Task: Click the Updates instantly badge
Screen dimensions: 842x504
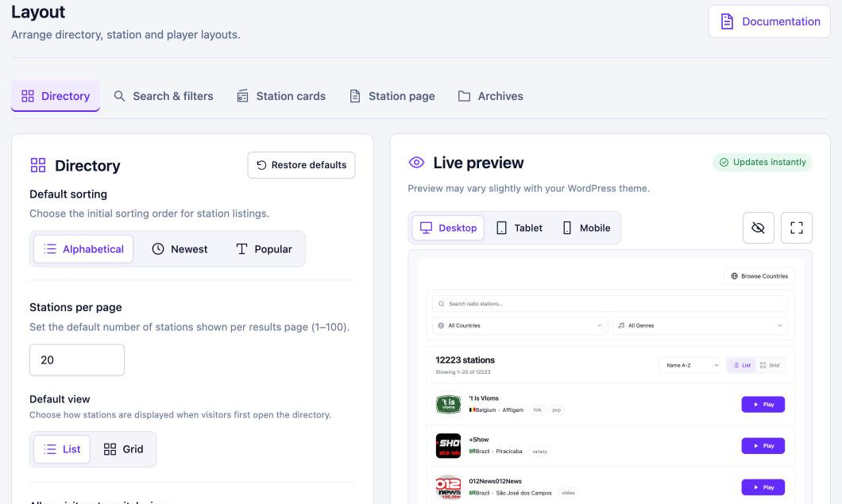Action: click(x=762, y=162)
